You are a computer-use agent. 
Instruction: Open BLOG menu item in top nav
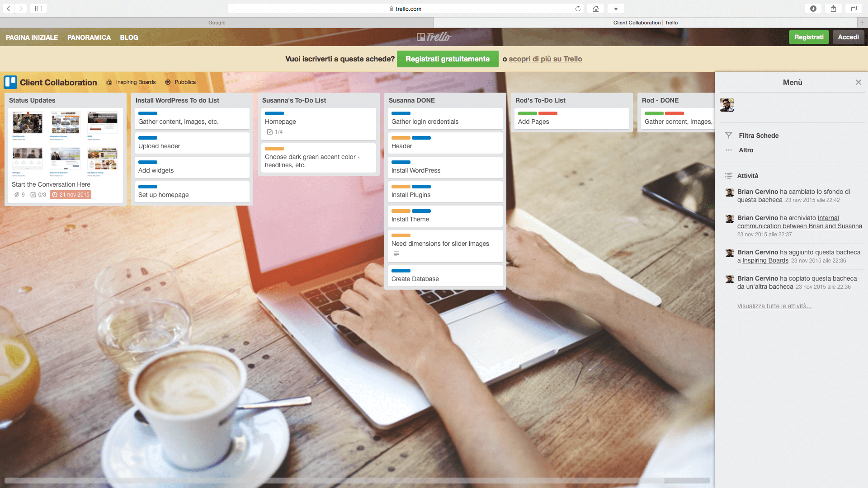(129, 37)
